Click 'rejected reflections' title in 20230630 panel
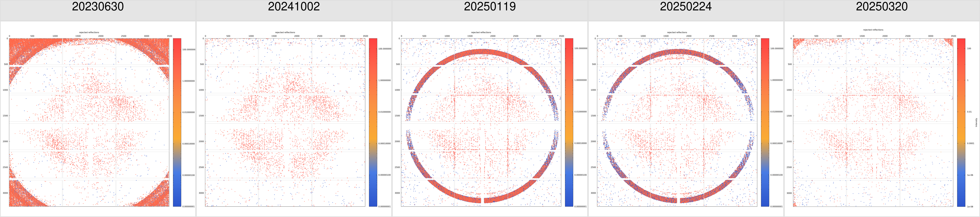Image resolution: width=980 pixels, height=217 pixels. pos(89,32)
